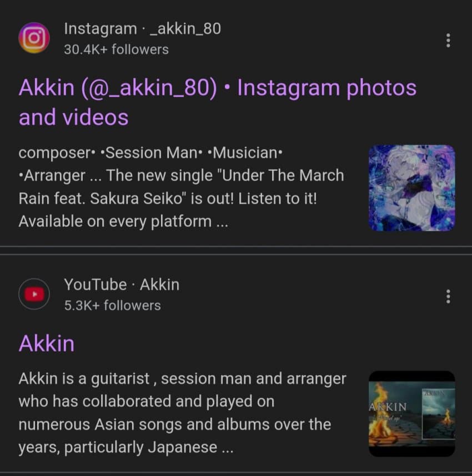Click the composer Session Man Musician snippet line
Viewport: 472px width, 476px height.
(x=150, y=153)
